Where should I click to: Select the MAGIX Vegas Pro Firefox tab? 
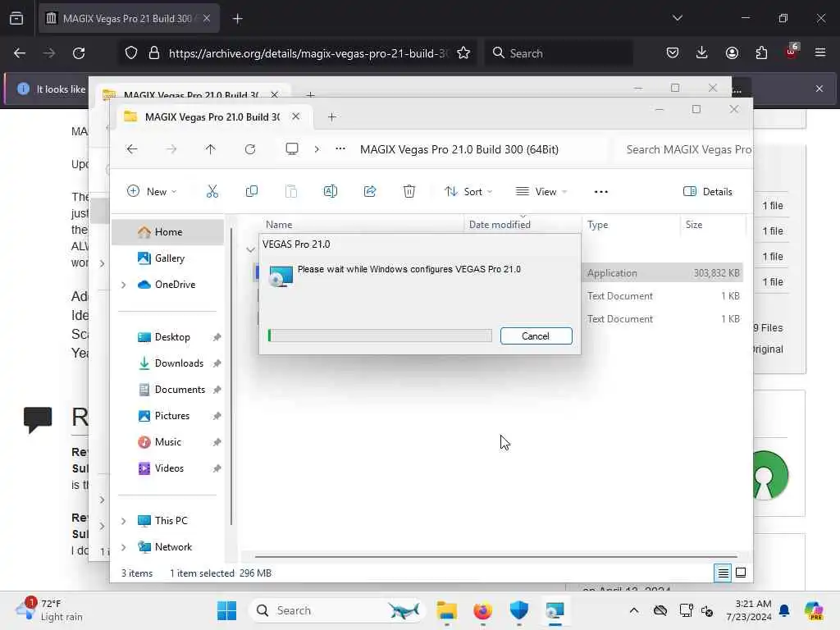pyautogui.click(x=129, y=19)
